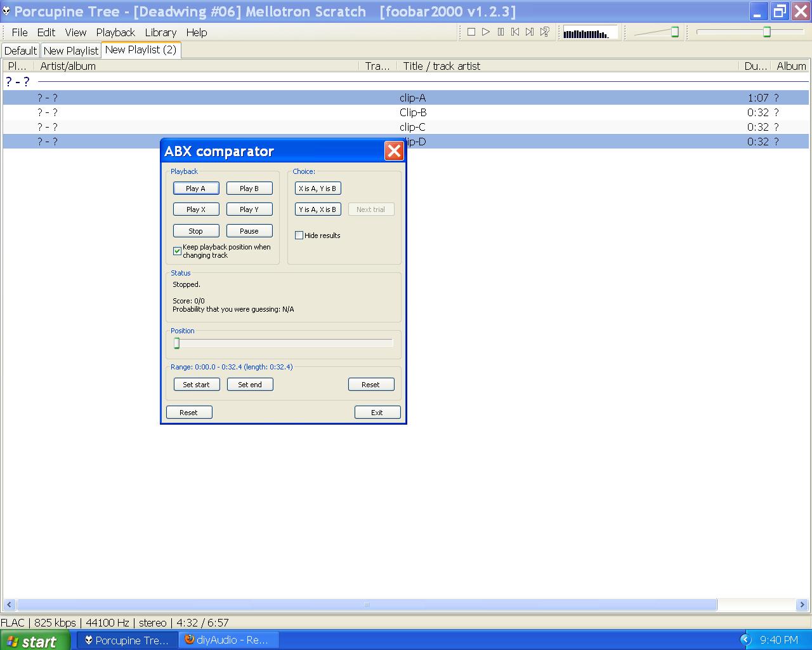Switch to the New Playlist tab
The image size is (812, 650).
tap(71, 51)
